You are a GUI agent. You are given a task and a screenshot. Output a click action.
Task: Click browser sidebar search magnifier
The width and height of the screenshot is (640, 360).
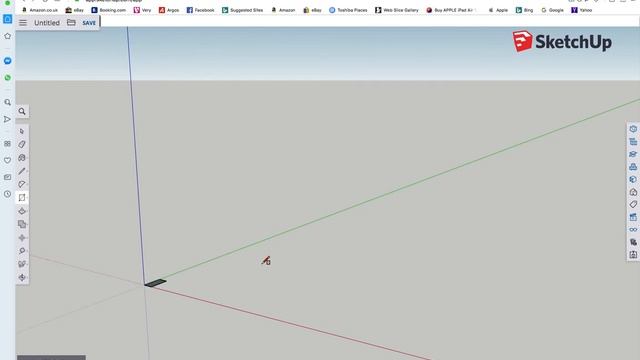[x=7, y=102]
